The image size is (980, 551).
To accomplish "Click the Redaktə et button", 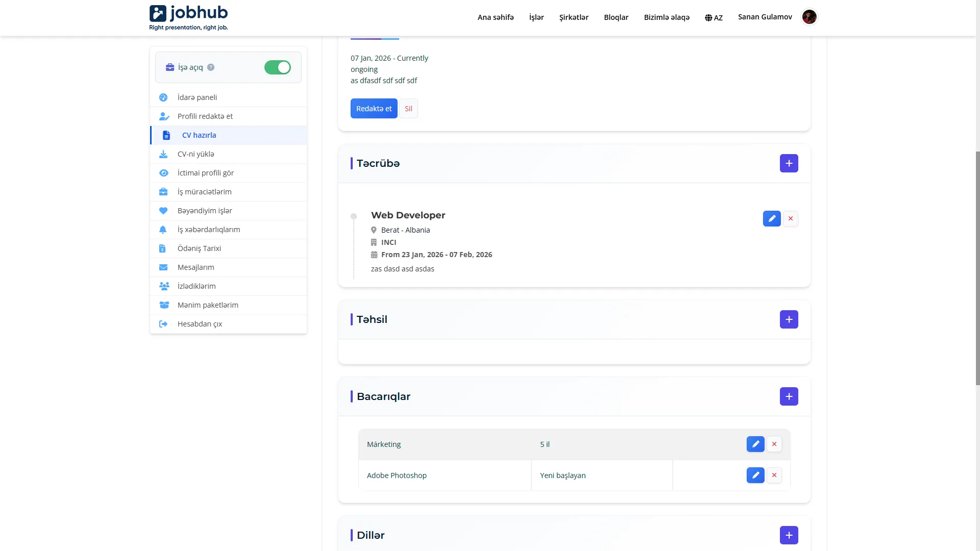I will [374, 109].
